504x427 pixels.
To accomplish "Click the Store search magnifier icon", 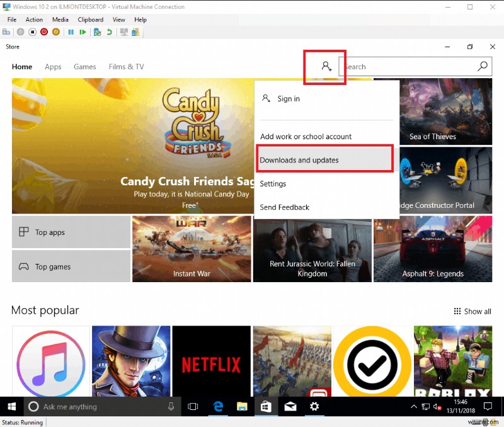I will click(x=483, y=66).
